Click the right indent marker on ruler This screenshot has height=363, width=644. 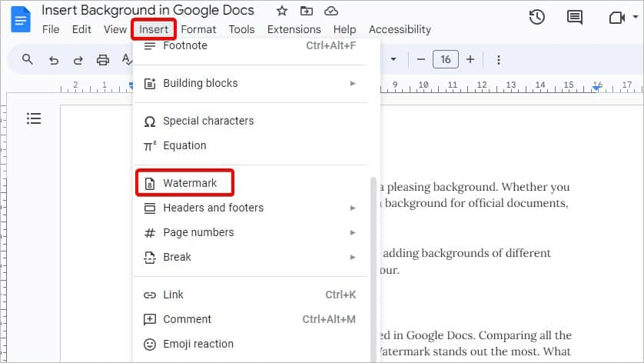point(597,87)
